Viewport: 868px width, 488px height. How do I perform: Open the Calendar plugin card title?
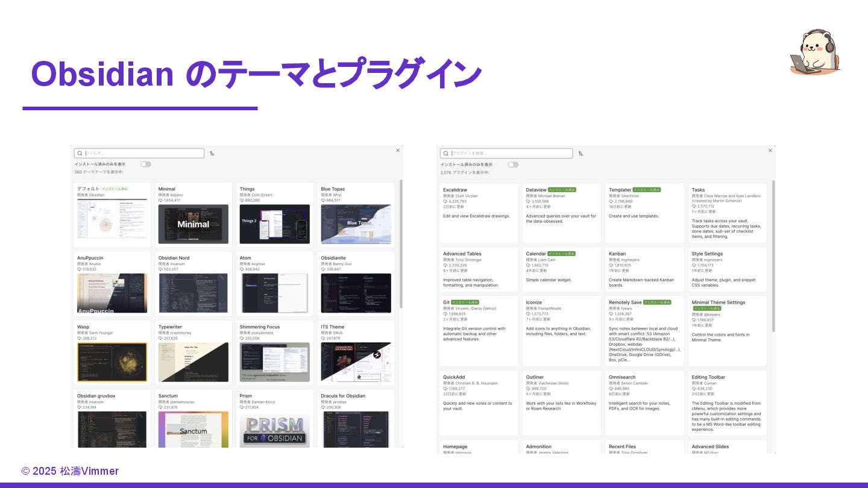[536, 254]
